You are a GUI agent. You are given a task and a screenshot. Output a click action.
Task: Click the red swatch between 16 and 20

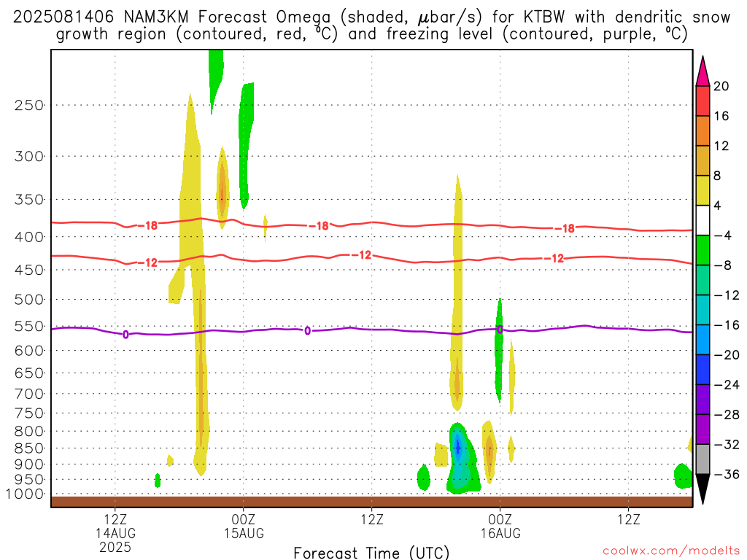(x=703, y=101)
